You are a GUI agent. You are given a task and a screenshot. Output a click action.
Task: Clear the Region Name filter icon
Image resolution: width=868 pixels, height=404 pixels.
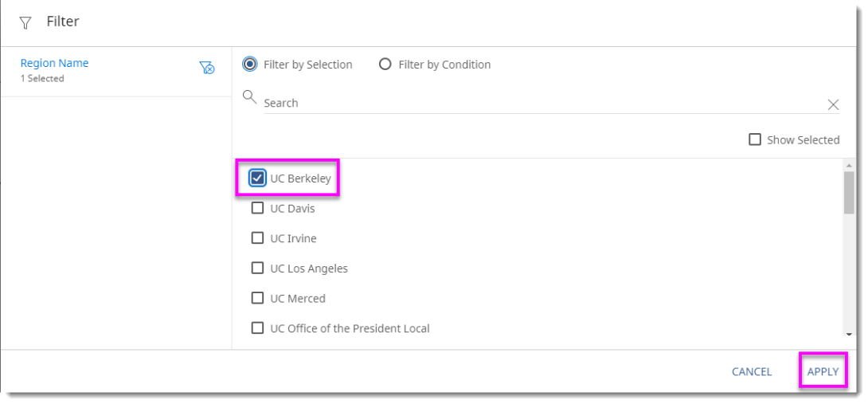tap(207, 68)
